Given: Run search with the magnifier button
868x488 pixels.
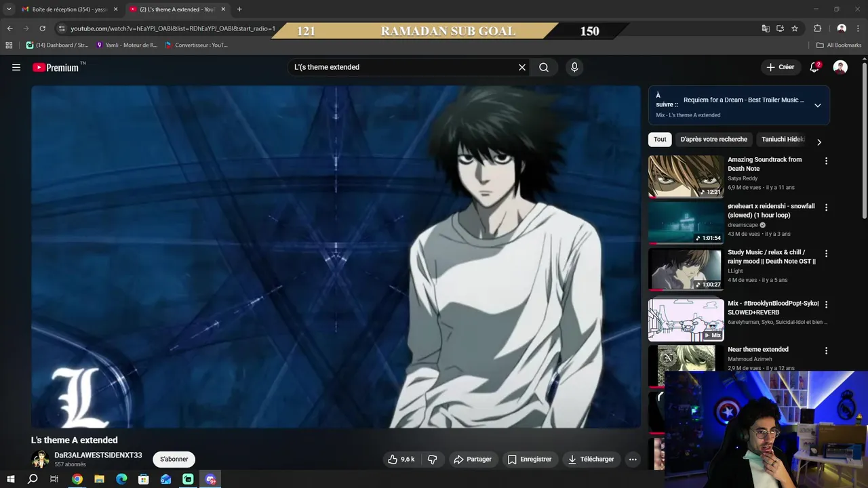Looking at the screenshot, I should click(x=544, y=67).
